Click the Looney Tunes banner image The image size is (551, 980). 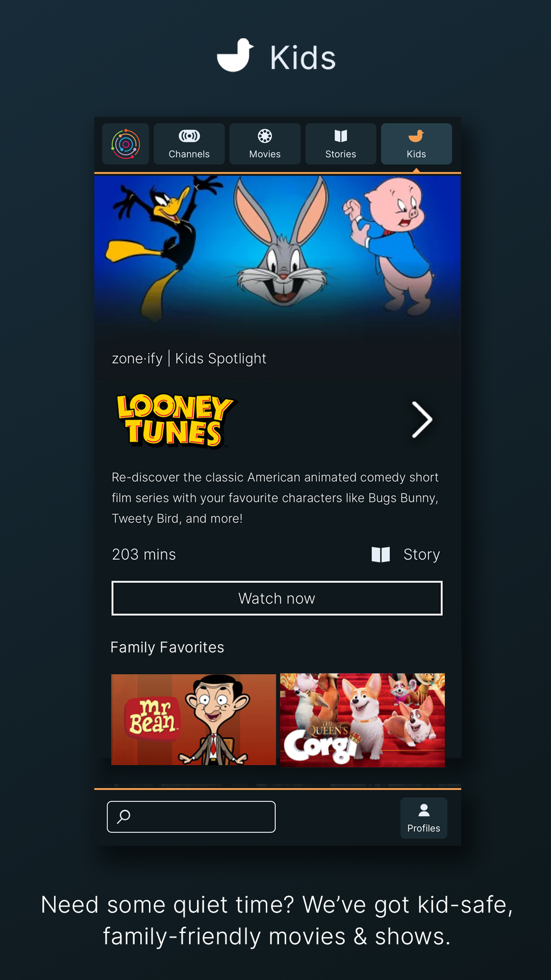point(278,250)
